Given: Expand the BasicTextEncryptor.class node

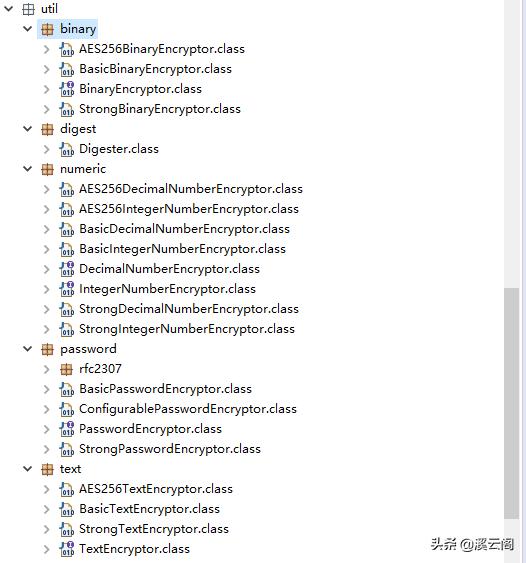Looking at the screenshot, I should [x=47, y=509].
